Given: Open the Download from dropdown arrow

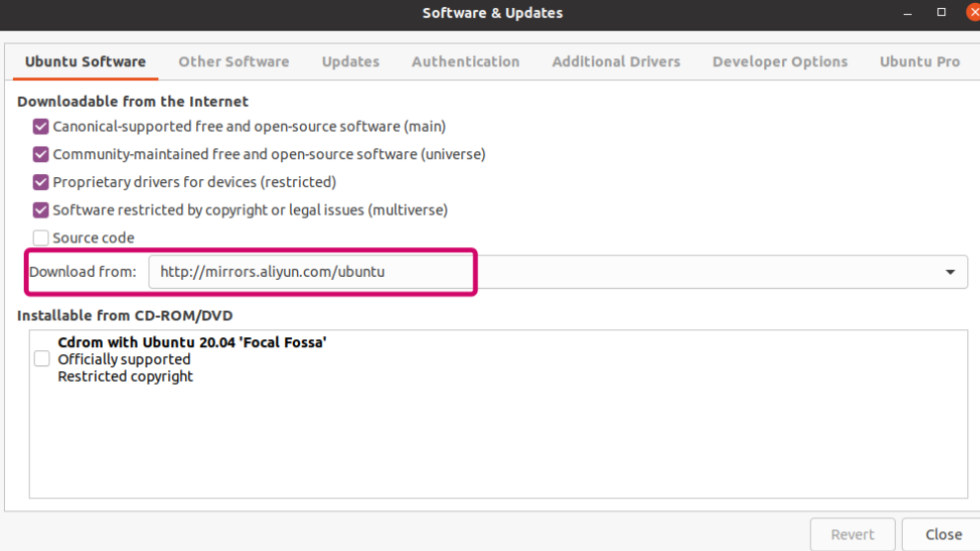Looking at the screenshot, I should 950,272.
